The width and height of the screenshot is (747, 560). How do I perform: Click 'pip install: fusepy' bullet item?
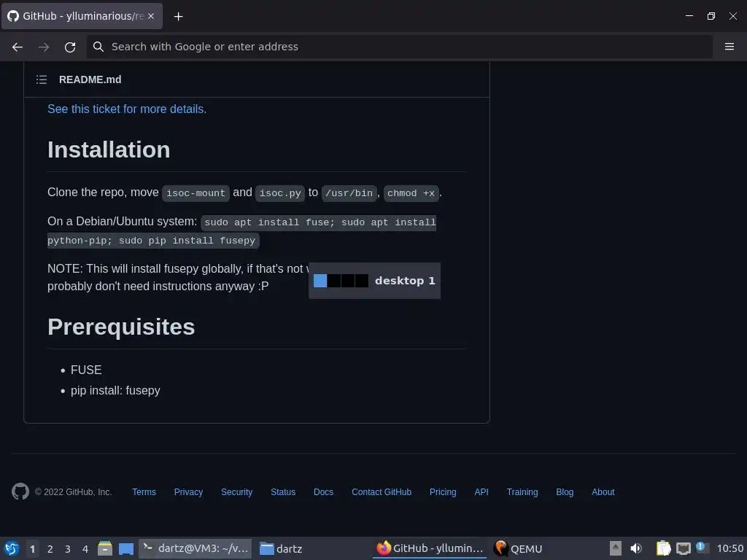115,391
